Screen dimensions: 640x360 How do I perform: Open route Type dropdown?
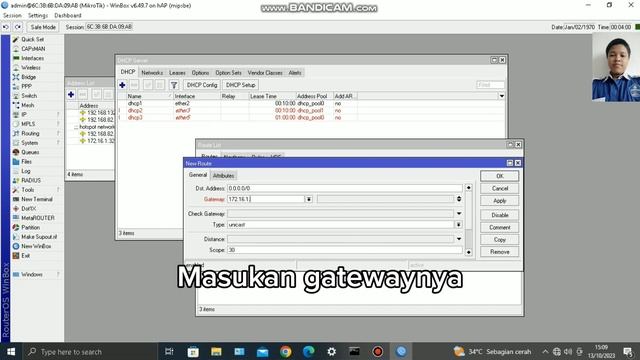(x=459, y=224)
